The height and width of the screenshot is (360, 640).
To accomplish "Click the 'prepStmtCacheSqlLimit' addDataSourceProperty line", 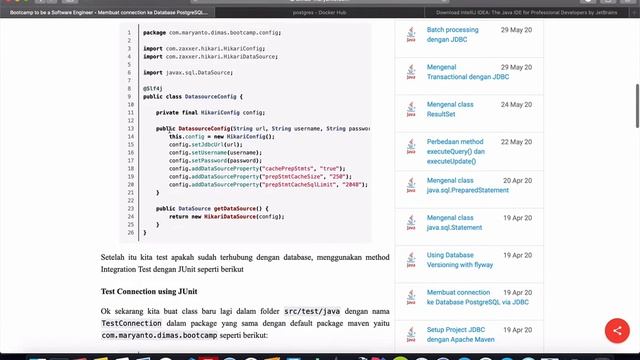I will [268, 184].
